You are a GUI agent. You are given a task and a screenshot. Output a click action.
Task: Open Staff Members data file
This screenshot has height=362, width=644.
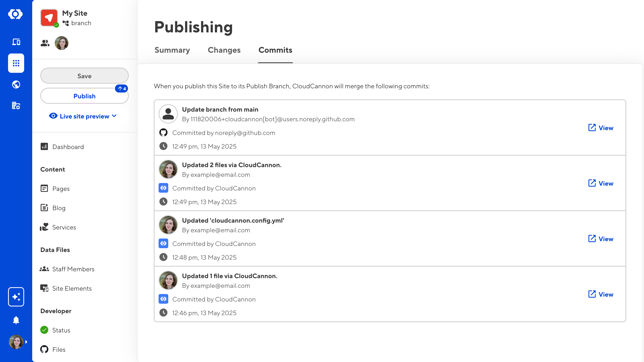[x=73, y=269]
